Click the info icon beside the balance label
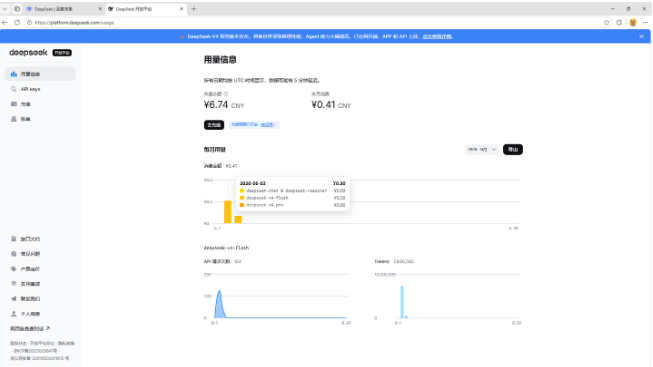Image resolution: width=653 pixels, height=367 pixels. (226, 94)
